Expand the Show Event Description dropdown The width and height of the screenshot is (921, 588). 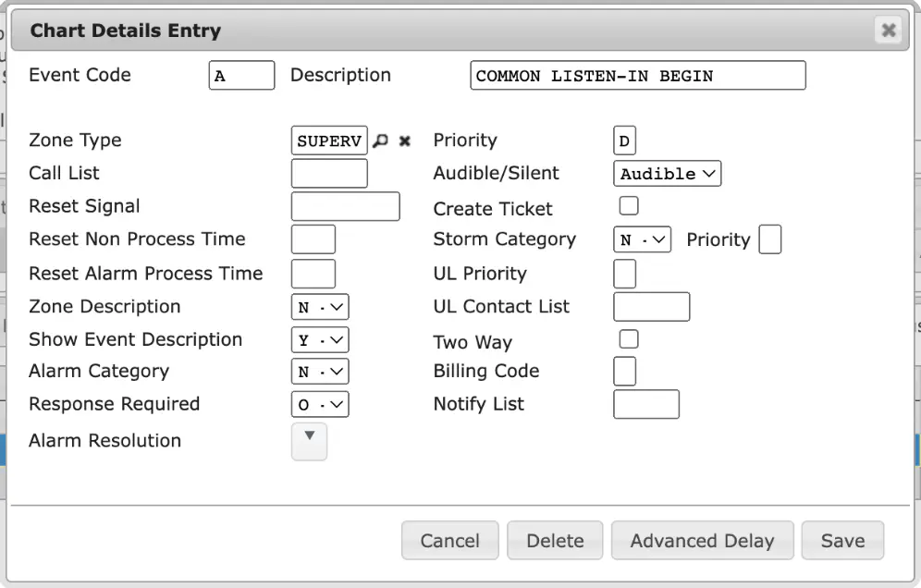tap(320, 339)
